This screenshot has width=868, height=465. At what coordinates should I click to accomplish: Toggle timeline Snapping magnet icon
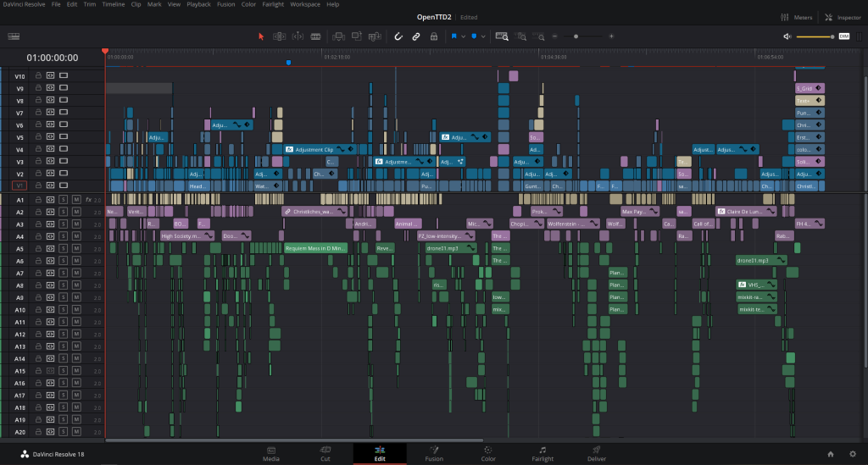[x=398, y=36]
